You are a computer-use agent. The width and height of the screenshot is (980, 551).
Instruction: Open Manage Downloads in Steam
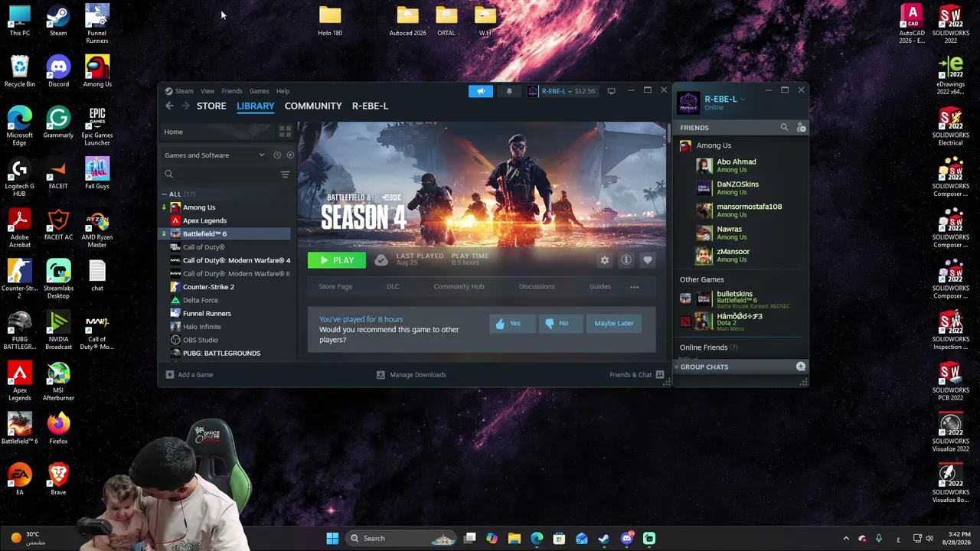tap(411, 375)
